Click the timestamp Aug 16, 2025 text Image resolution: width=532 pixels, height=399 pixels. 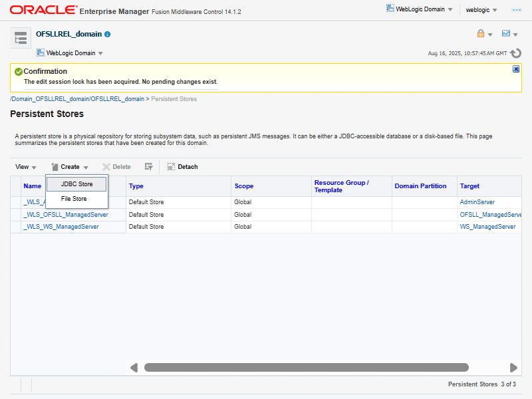[467, 53]
